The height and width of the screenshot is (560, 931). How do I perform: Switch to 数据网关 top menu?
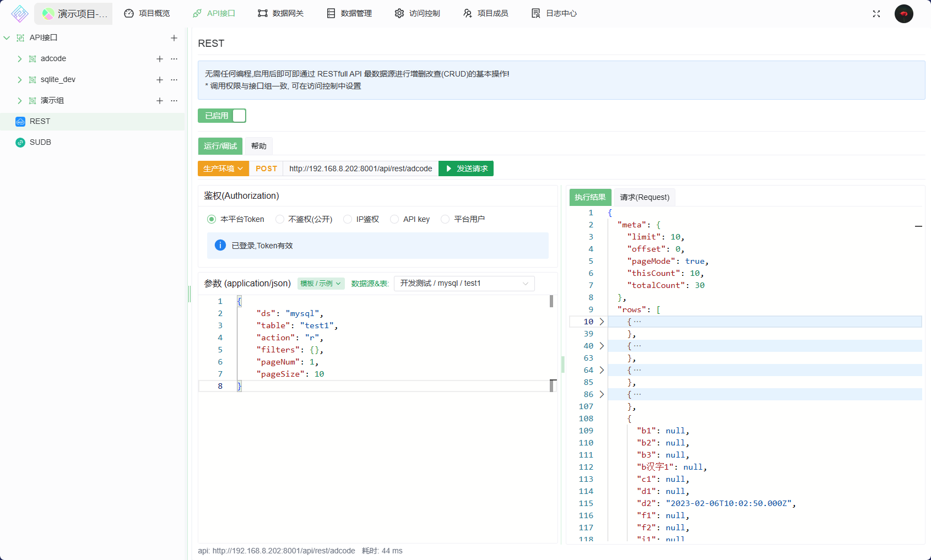281,13
